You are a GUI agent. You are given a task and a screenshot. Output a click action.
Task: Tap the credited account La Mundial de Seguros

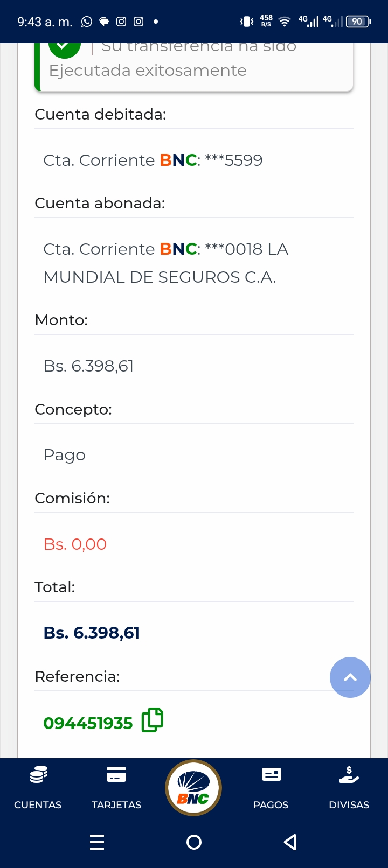165,263
